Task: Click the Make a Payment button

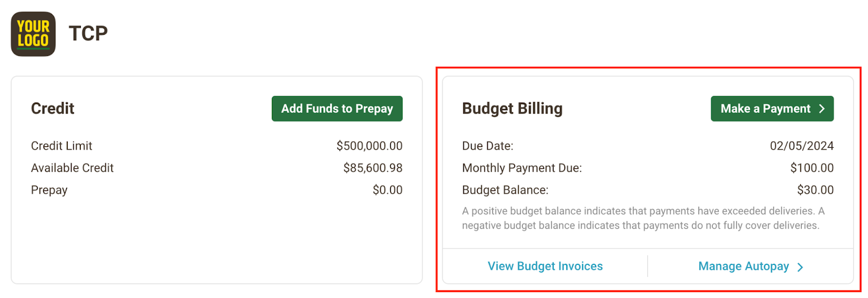Action: pos(772,109)
